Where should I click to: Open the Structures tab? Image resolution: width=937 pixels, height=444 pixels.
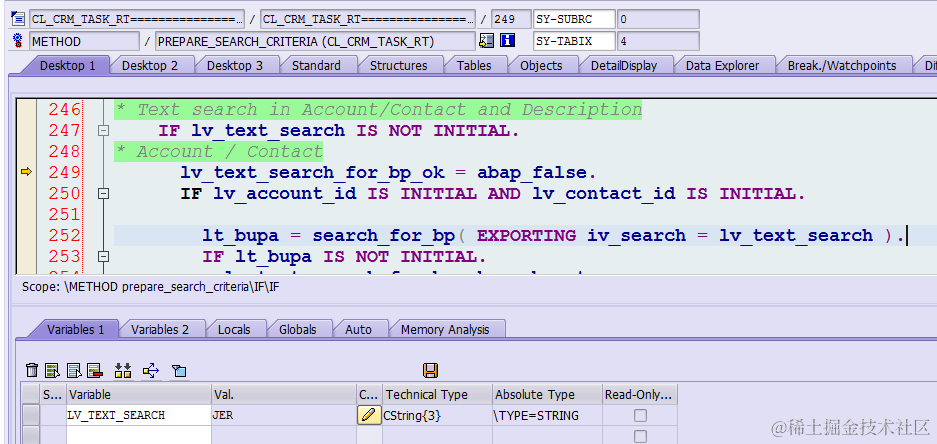click(x=399, y=66)
